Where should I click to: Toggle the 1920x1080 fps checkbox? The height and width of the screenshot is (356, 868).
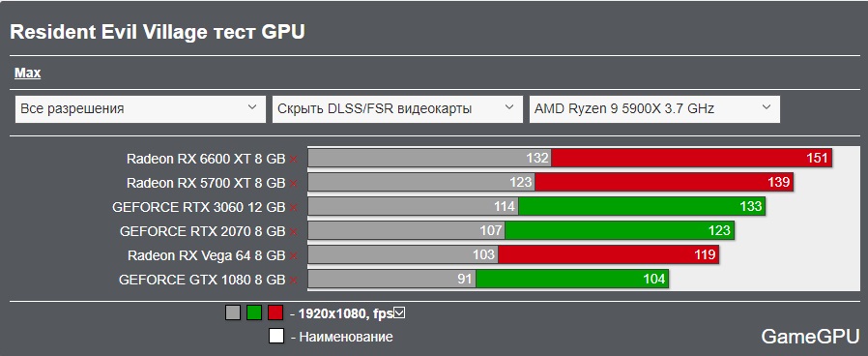(x=399, y=313)
